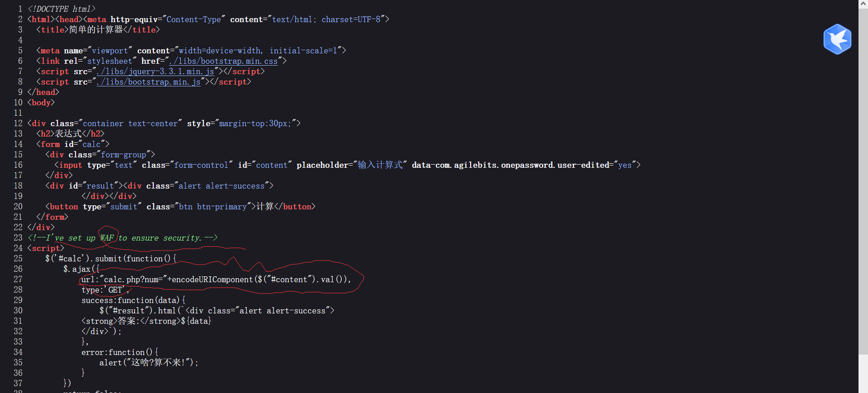Click the $('#calc').submit function line
868x393 pixels.
point(111,259)
